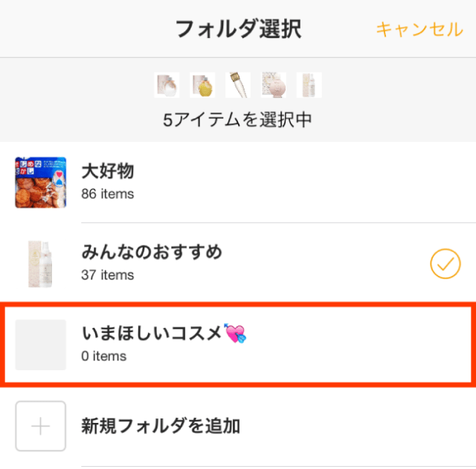Tap the 新規フォルダを追加 label
This screenshot has height=469, width=476.
coord(161,426)
